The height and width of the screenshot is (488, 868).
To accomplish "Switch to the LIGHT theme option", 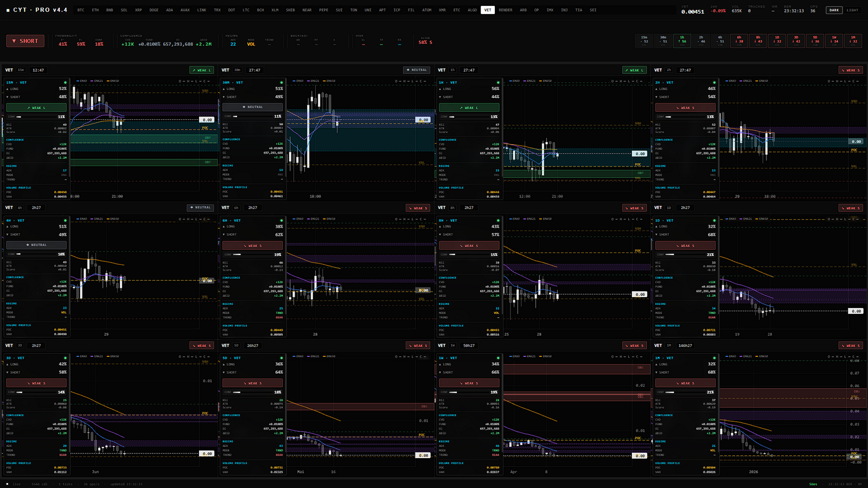I will pyautogui.click(x=853, y=10).
